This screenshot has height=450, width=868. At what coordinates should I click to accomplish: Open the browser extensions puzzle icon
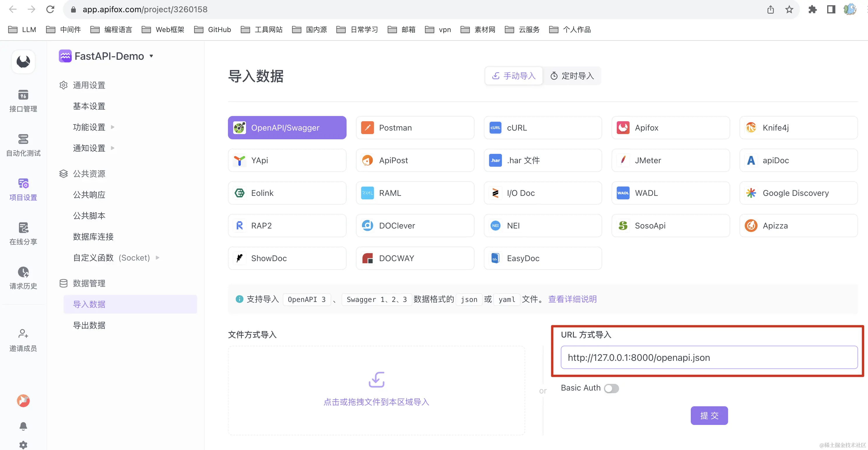(x=812, y=9)
